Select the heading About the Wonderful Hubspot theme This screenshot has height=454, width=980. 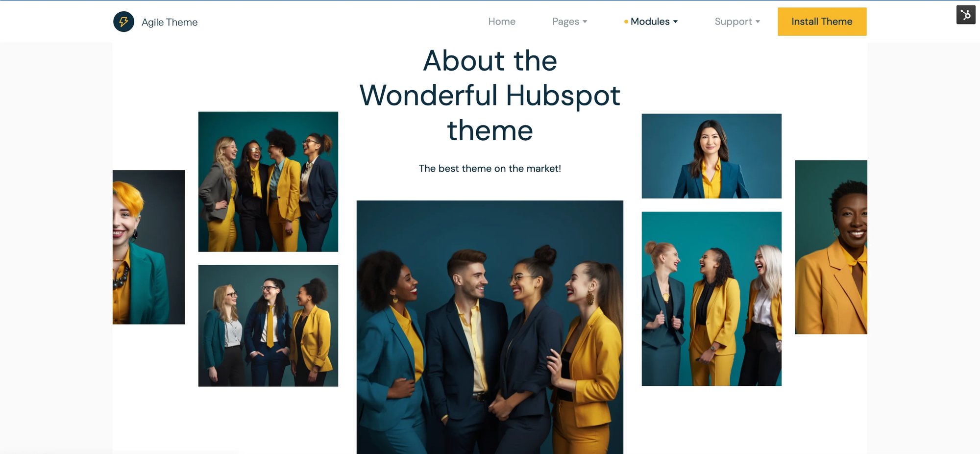click(x=490, y=95)
